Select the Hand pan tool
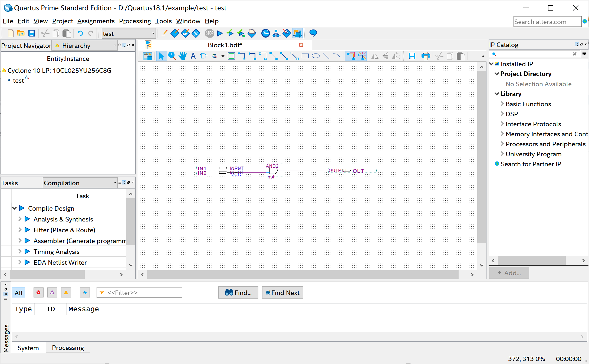Viewport: 589px width, 364px height. coord(183,56)
